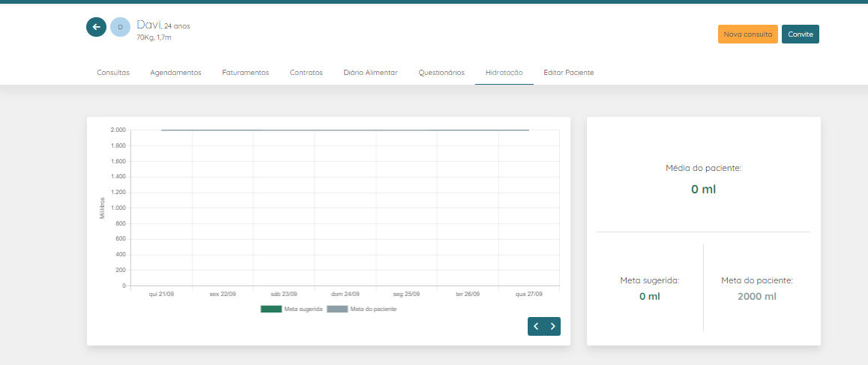Go to the Contratos tab
This screenshot has width=868, height=365.
click(306, 73)
